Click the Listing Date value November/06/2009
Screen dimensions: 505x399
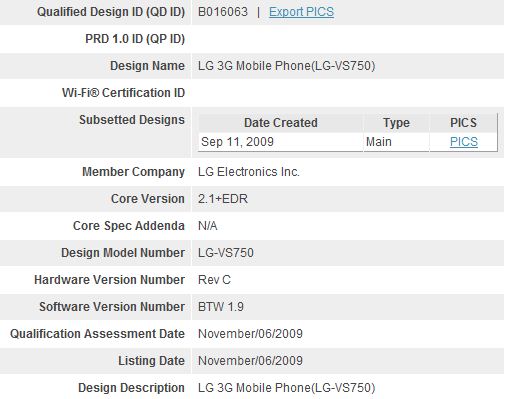point(250,361)
